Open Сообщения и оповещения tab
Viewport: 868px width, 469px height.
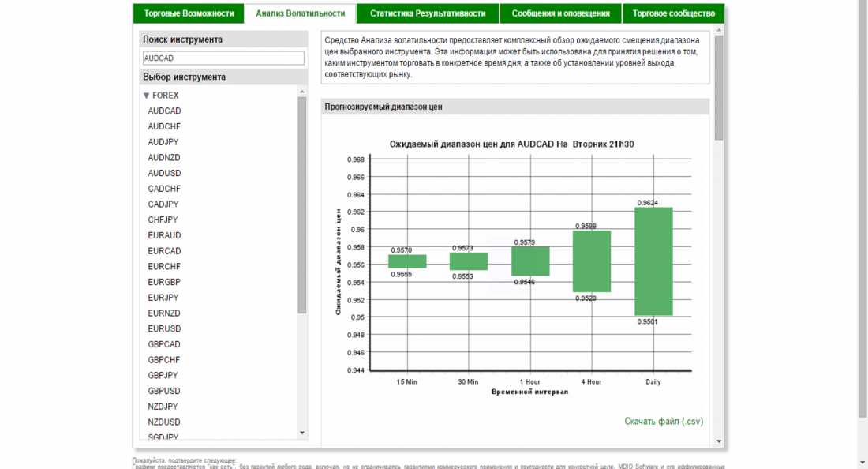pyautogui.click(x=560, y=13)
